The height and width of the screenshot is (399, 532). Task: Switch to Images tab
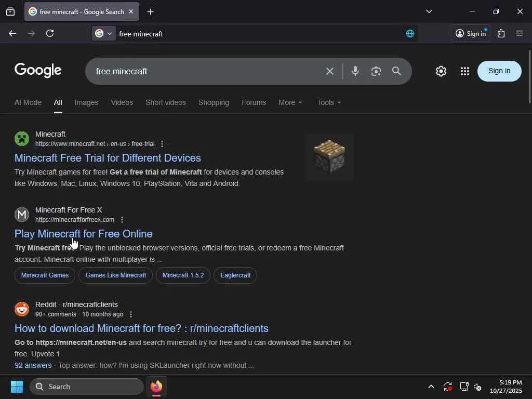pos(87,102)
